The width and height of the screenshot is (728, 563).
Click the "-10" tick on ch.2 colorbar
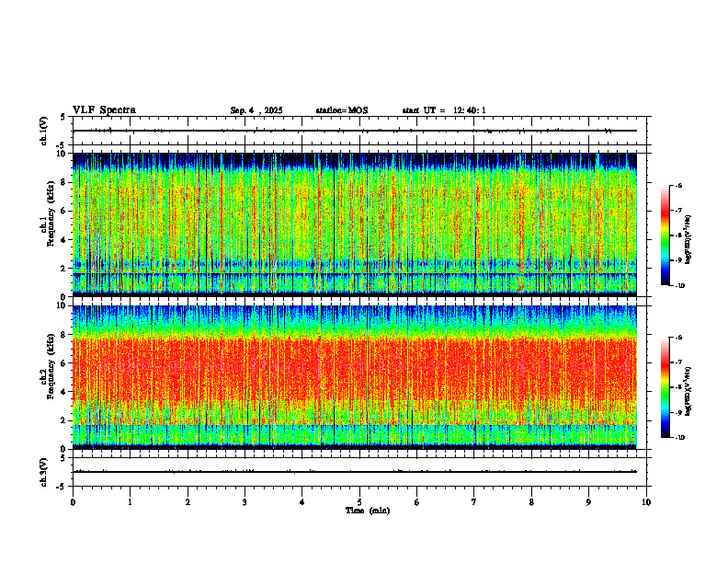click(679, 438)
